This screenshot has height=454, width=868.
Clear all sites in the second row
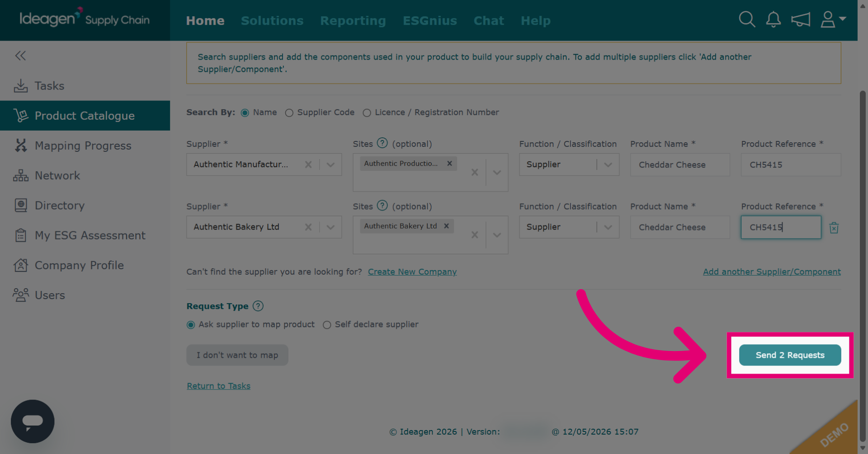[475, 234]
